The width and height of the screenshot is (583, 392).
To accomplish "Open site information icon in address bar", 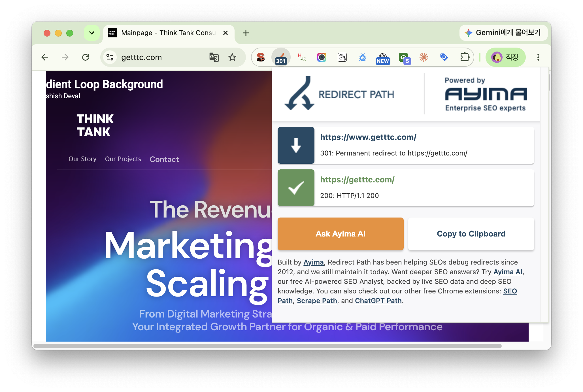I will tap(110, 57).
